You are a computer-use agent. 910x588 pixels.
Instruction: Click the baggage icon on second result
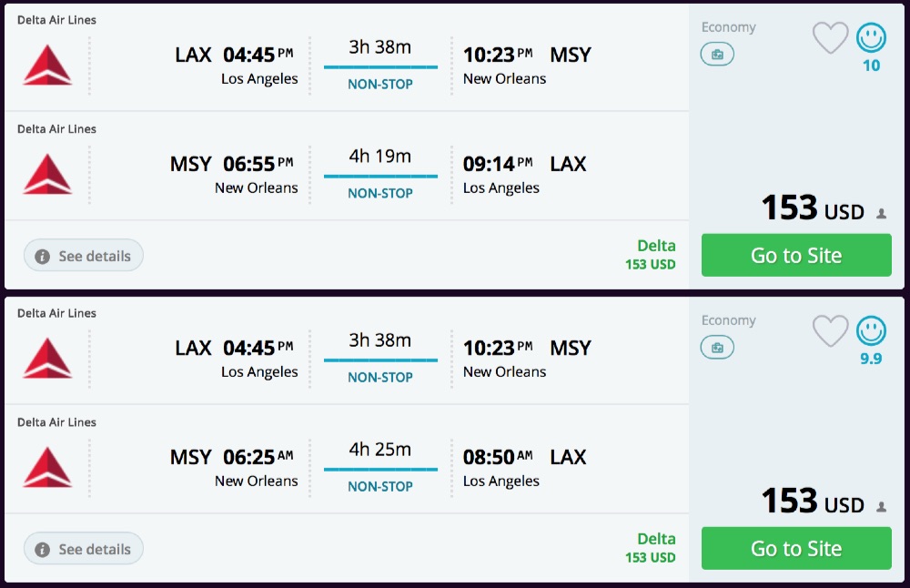[x=717, y=348]
